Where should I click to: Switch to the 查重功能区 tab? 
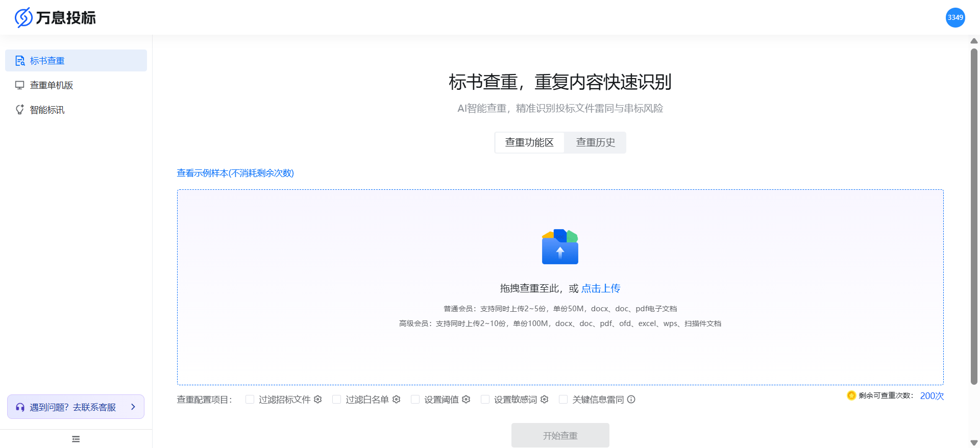tap(529, 142)
